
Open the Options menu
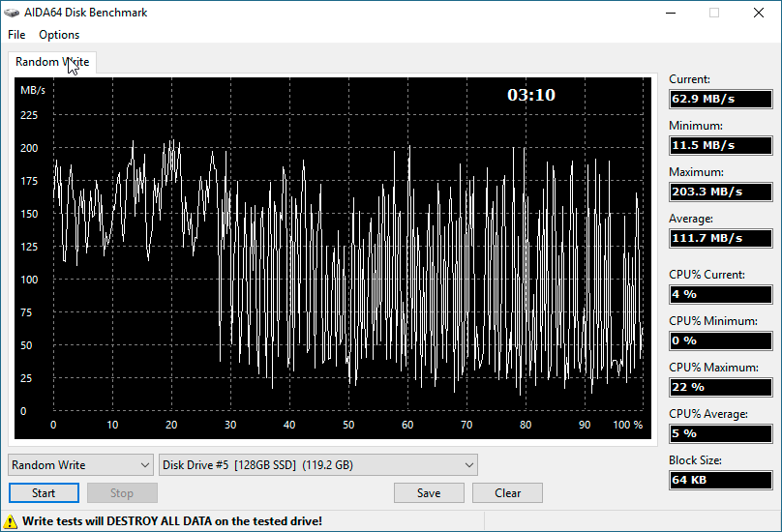[x=59, y=35]
